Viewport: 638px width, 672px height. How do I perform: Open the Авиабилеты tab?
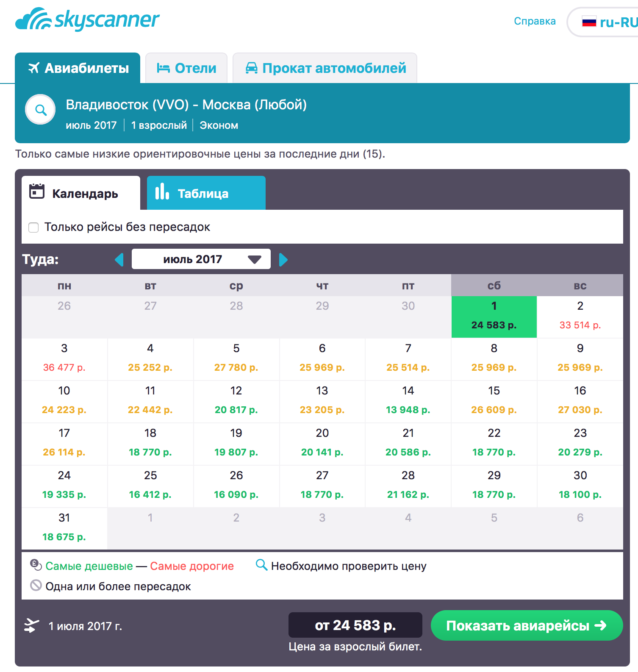[78, 68]
